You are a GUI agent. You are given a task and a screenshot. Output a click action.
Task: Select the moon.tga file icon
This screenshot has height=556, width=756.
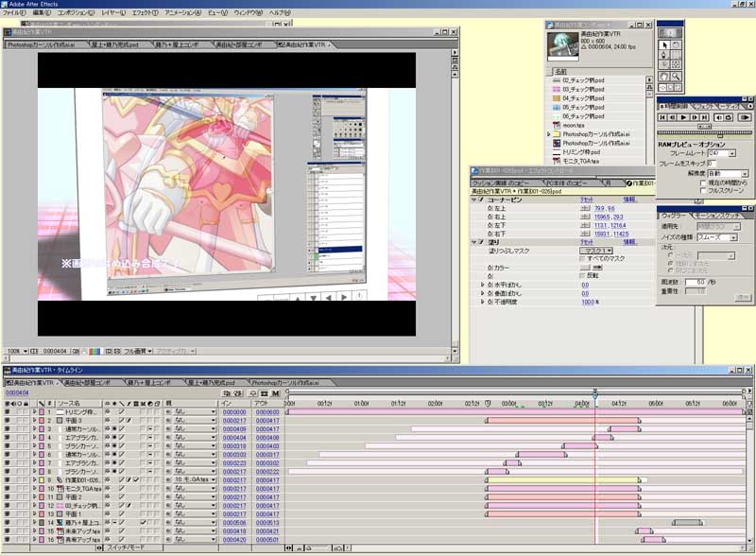[557, 125]
